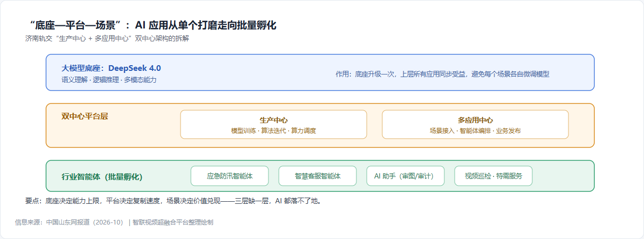The height and width of the screenshot is (239, 644).
Task: Select the 双中心平台层 label
Action: (85, 116)
